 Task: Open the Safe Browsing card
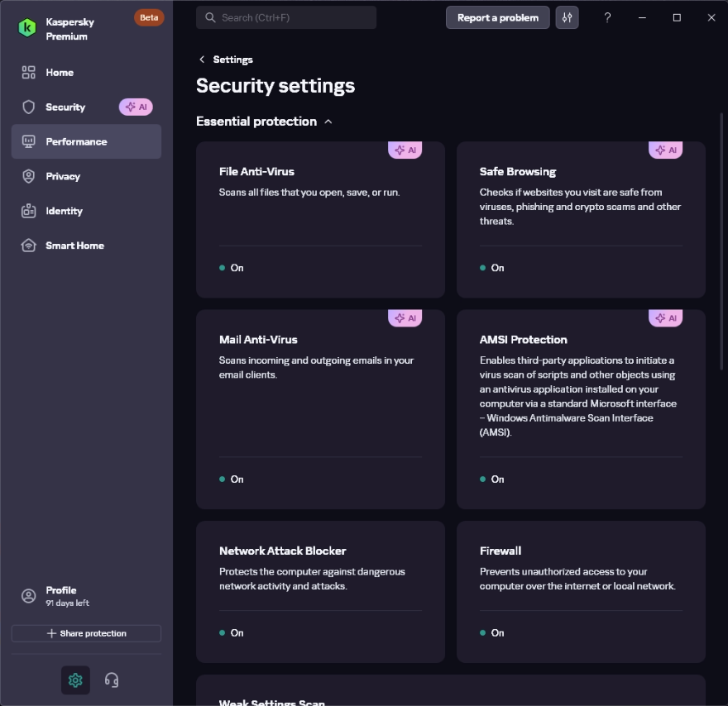click(x=581, y=219)
